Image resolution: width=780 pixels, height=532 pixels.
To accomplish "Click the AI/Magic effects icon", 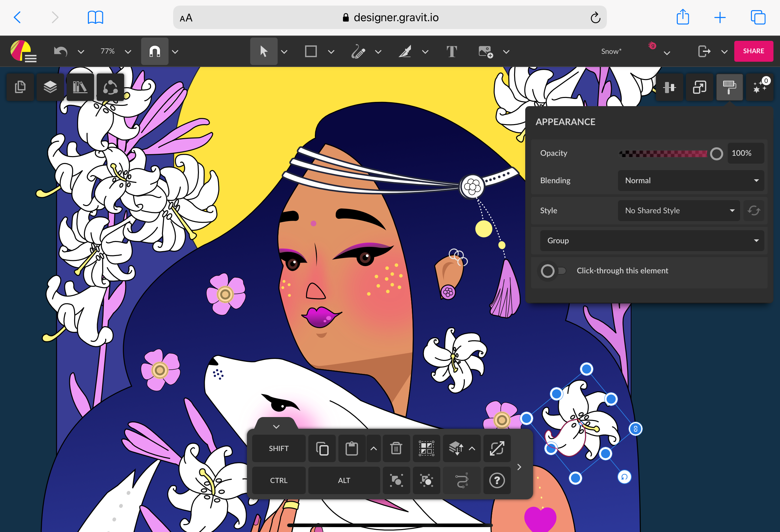I will (759, 87).
